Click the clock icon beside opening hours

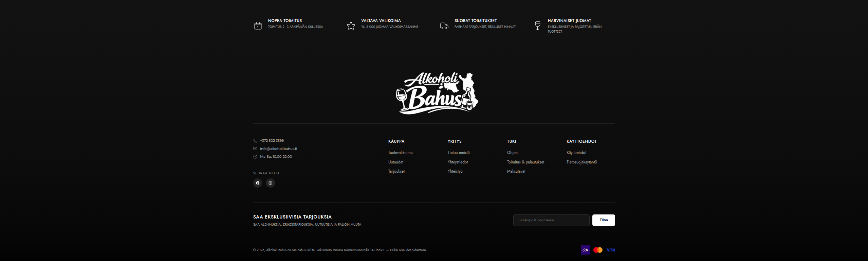(255, 157)
